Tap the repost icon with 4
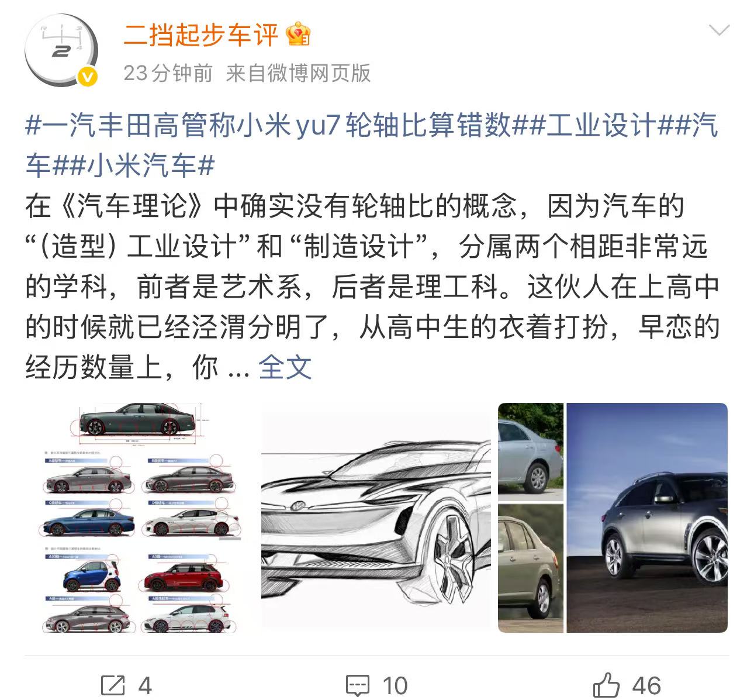This screenshot has width=754, height=700. pyautogui.click(x=113, y=685)
